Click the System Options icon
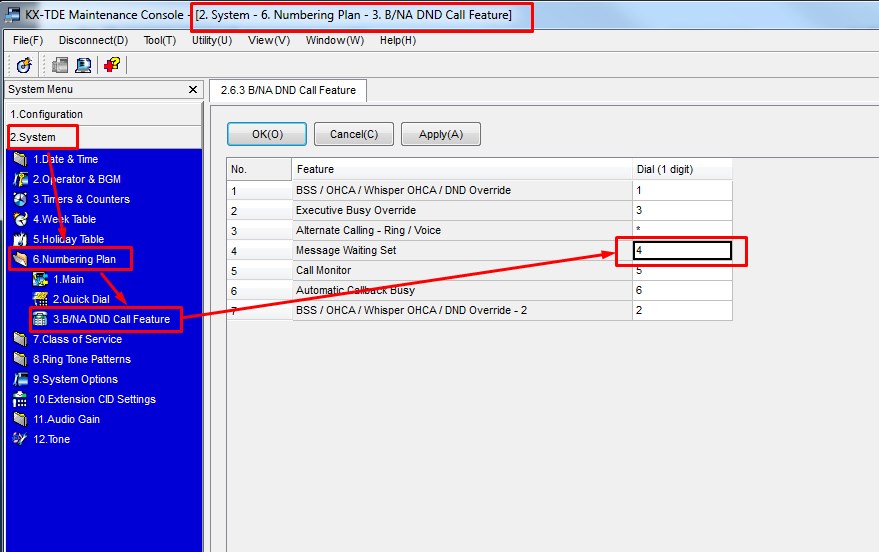Image resolution: width=879 pixels, height=552 pixels. click(20, 379)
